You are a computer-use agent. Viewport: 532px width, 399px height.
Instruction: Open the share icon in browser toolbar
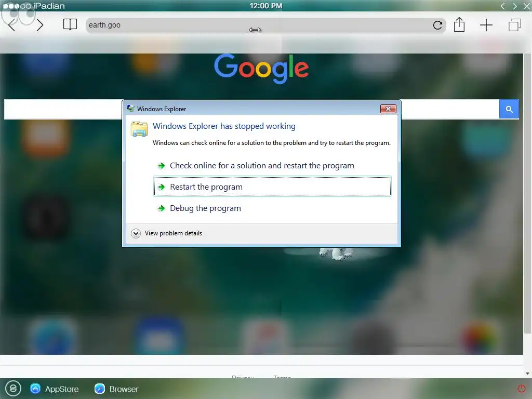(459, 24)
